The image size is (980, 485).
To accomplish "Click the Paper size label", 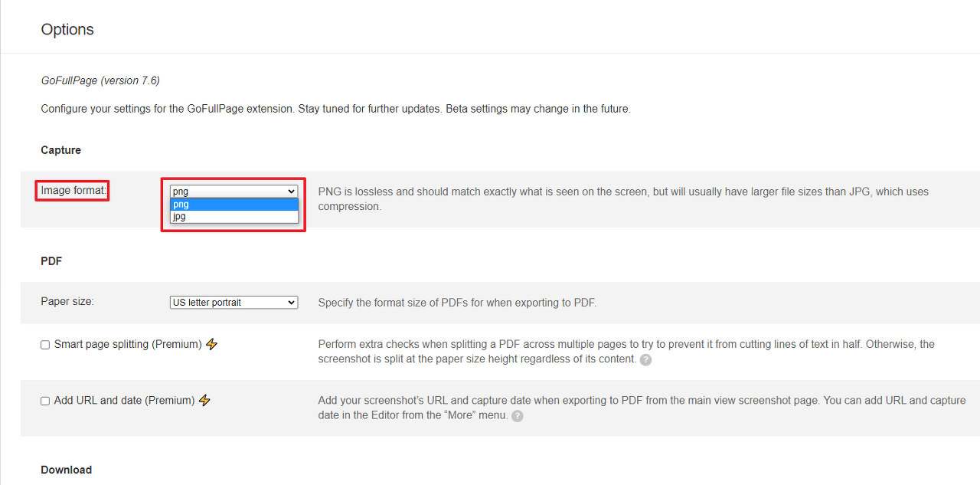I will click(x=67, y=301).
